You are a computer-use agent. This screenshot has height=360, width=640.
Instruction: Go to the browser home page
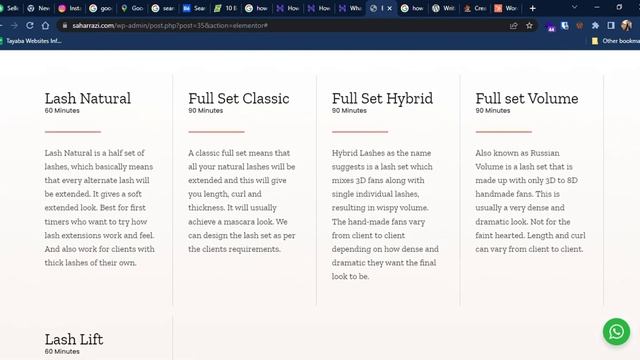[45, 25]
